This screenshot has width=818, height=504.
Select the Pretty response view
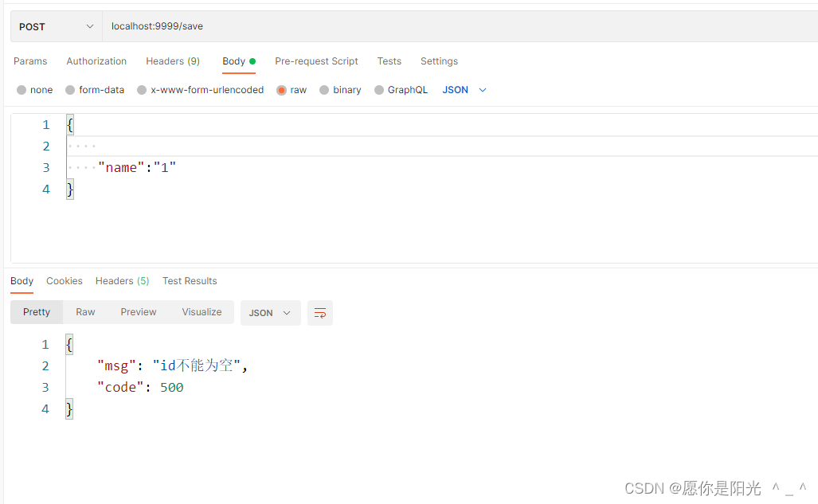37,312
